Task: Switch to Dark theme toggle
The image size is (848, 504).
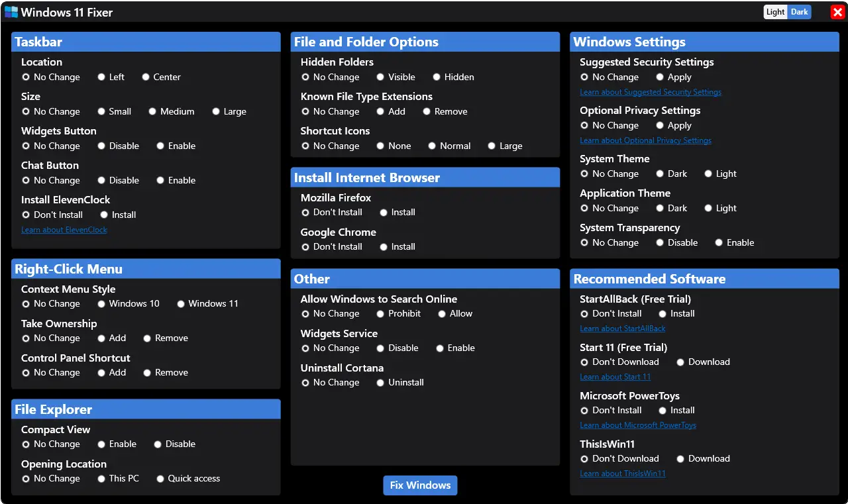Action: point(799,12)
